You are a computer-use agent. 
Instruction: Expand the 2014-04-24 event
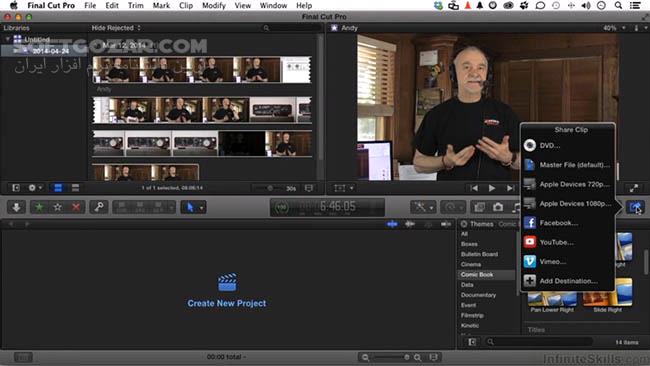tap(16, 51)
